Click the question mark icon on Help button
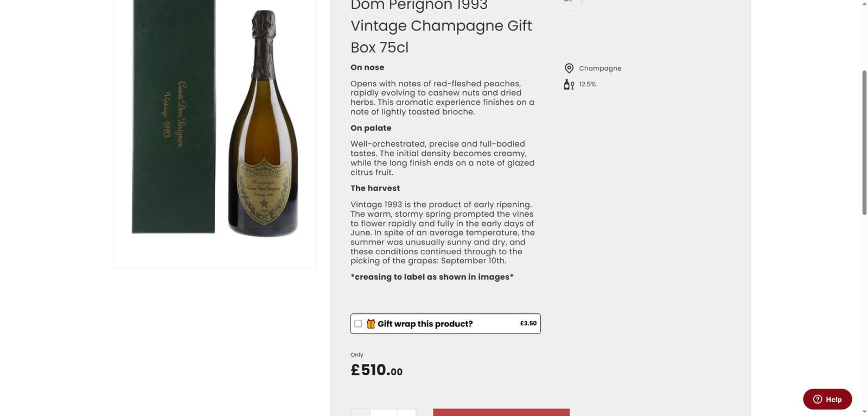Viewport: 868px width, 416px height. [817, 399]
